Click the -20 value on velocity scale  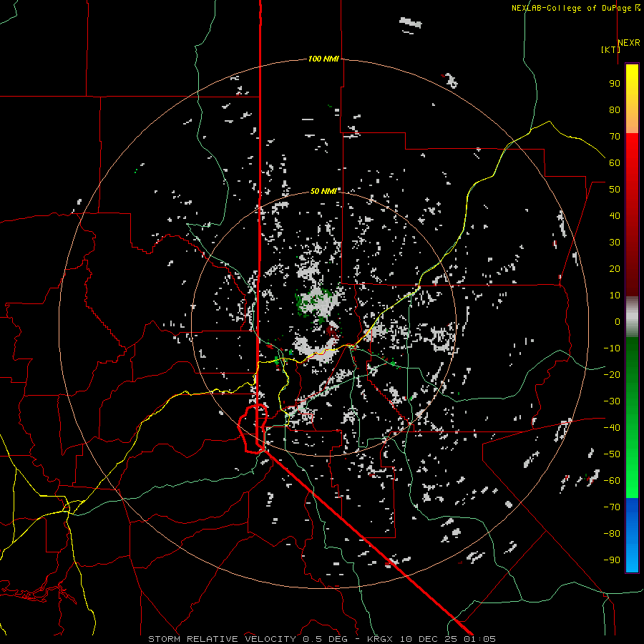coord(612,375)
